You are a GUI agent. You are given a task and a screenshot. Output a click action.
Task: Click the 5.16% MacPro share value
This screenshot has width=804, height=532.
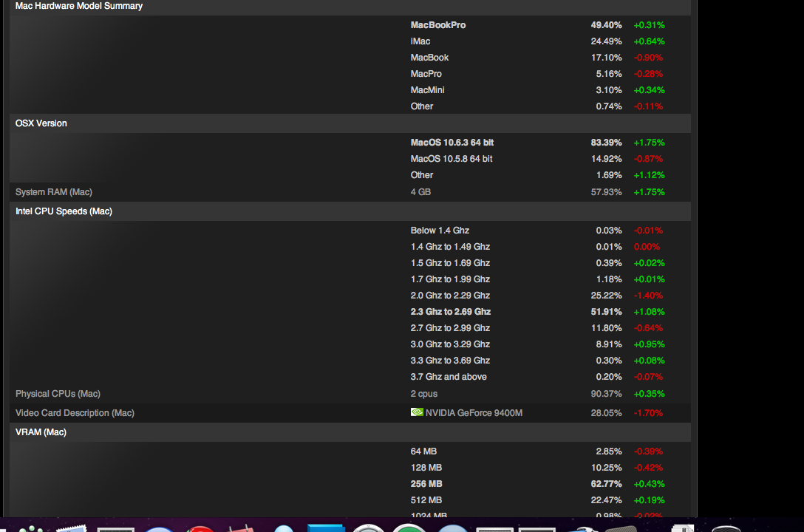[609, 74]
